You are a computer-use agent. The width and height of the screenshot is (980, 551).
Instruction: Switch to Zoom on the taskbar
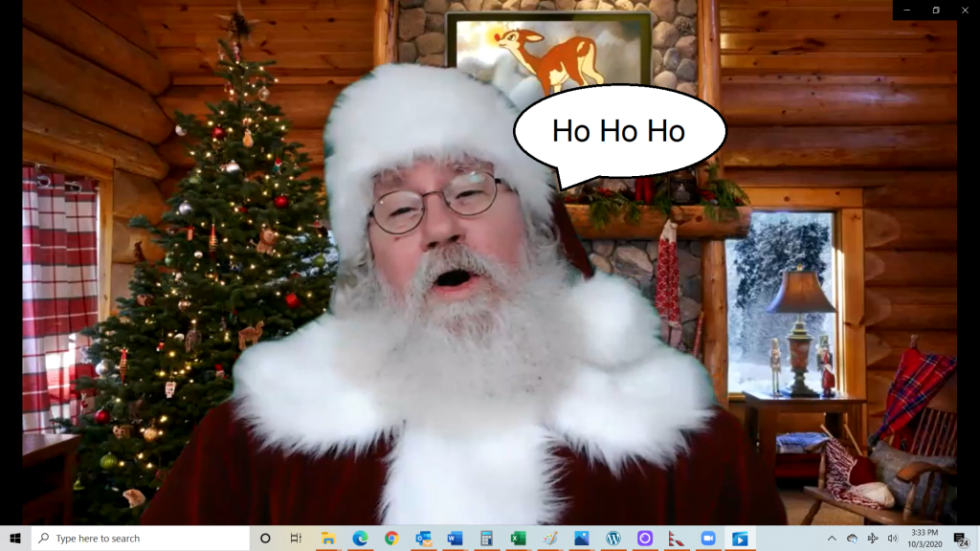[x=708, y=539]
